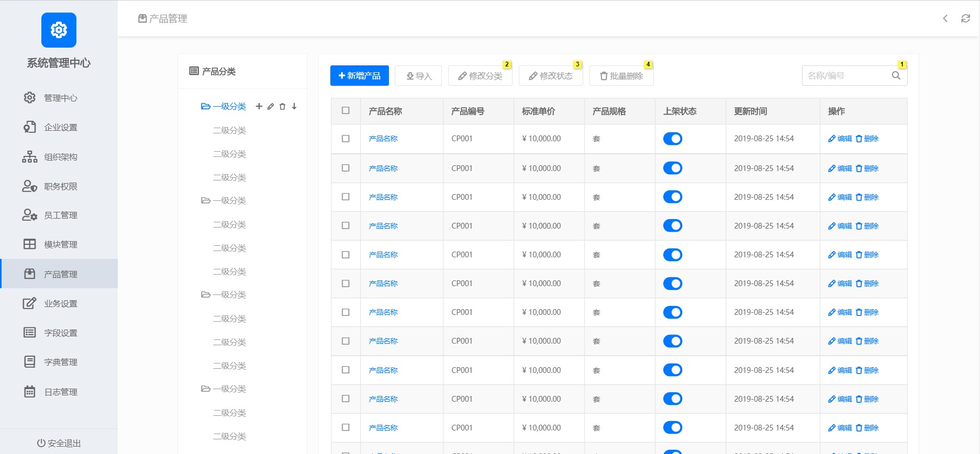This screenshot has width=980, height=454.
Task: Click 编辑 in the second product row
Action: [840, 168]
